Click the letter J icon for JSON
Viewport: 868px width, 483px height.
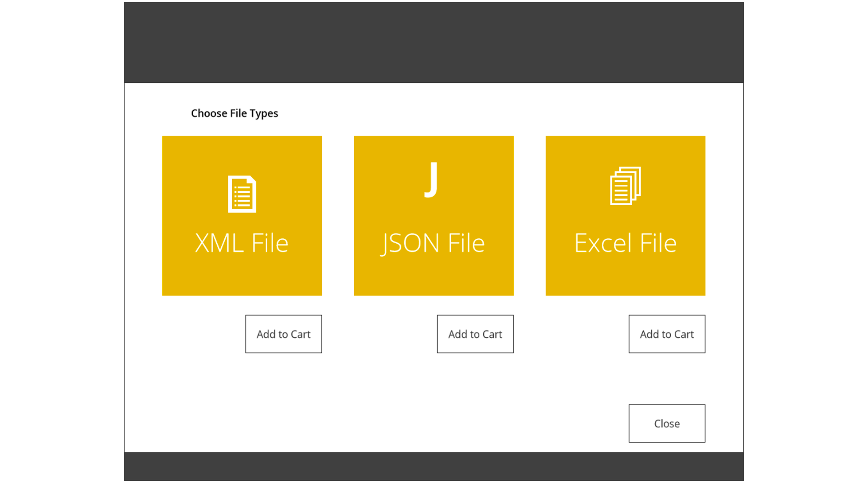click(432, 180)
